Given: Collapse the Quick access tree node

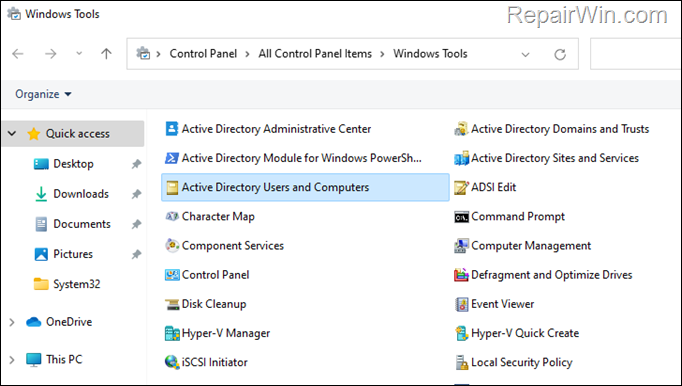Looking at the screenshot, I should coord(12,134).
